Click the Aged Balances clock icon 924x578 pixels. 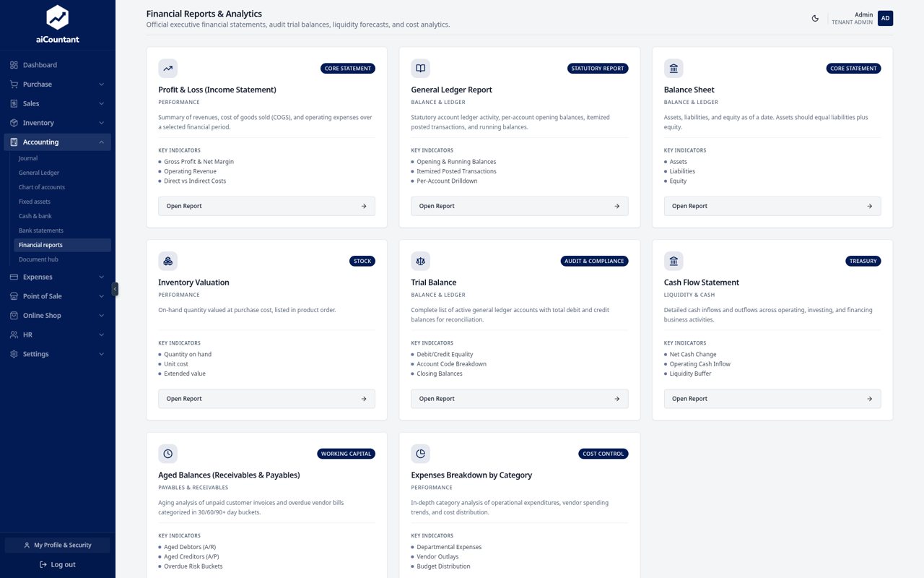(167, 454)
